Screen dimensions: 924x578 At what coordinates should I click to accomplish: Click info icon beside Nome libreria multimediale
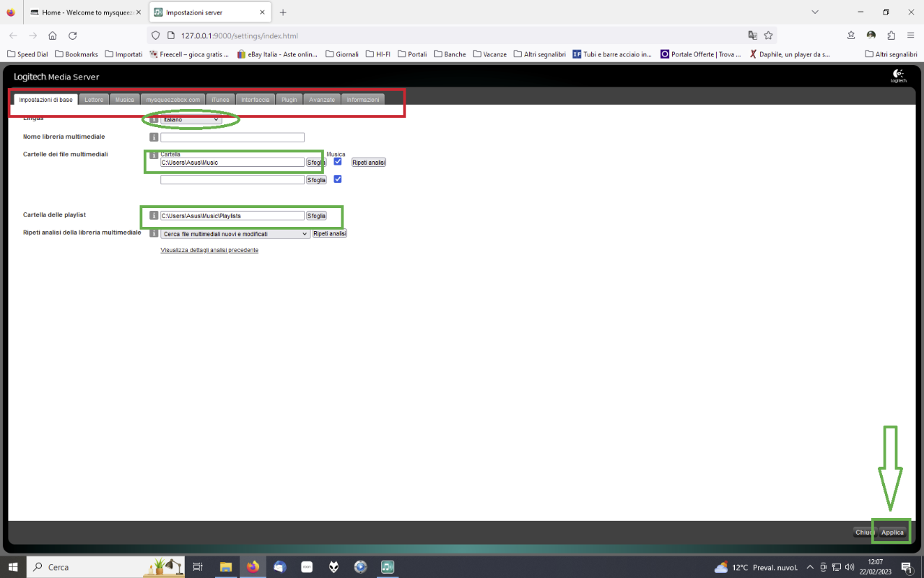point(154,137)
